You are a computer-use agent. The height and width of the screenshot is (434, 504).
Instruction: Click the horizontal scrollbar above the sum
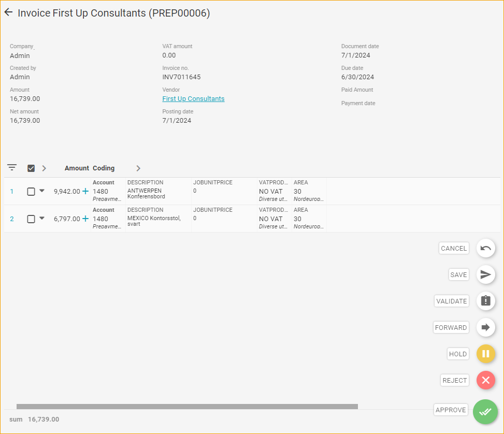click(x=186, y=407)
